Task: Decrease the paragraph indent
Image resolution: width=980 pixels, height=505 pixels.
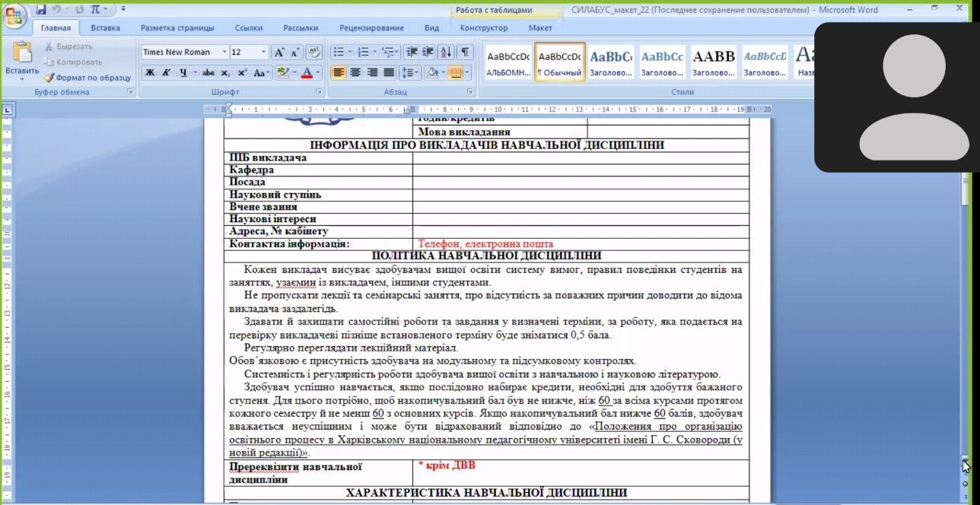Action: pyautogui.click(x=412, y=52)
